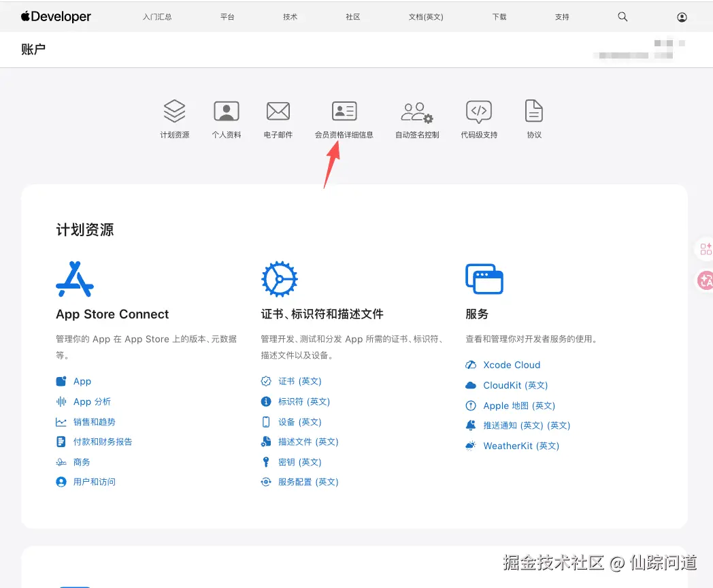Open the 服务配置 (英文) link
Image resolution: width=713 pixels, height=588 pixels.
click(x=309, y=482)
